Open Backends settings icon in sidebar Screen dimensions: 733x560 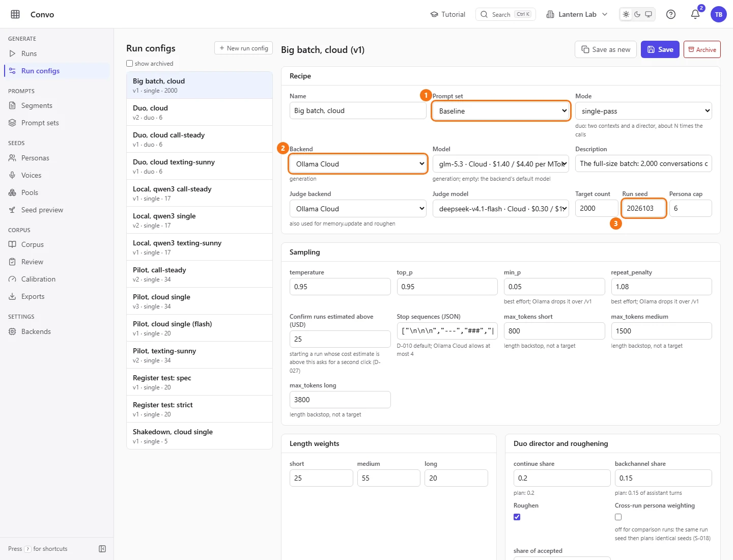[12, 331]
